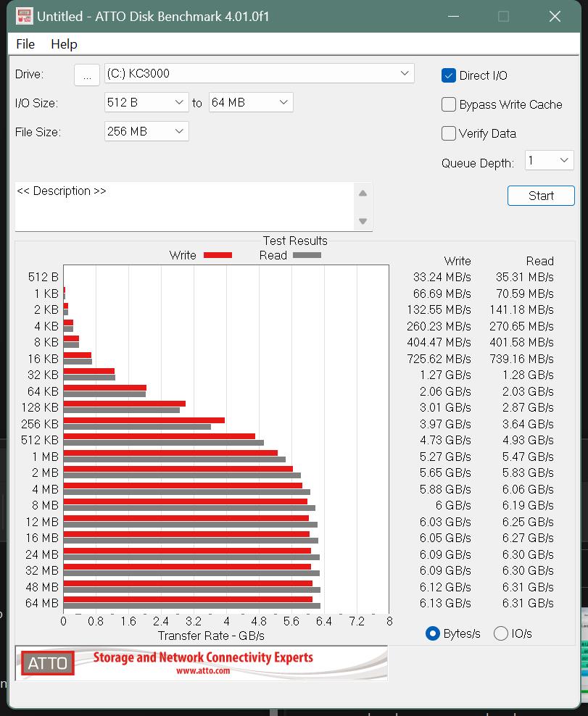Visit the www.atto.com banner link
This screenshot has height=716, width=588.
[203, 671]
